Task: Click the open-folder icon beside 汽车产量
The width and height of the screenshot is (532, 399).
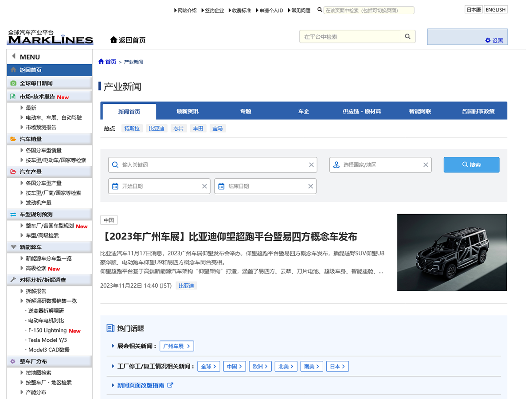Action: point(13,172)
